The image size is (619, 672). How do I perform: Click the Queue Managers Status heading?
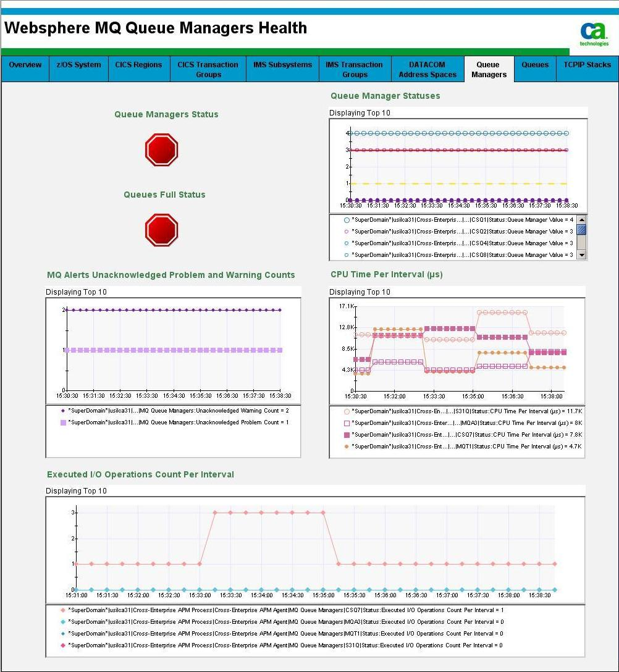tap(166, 114)
